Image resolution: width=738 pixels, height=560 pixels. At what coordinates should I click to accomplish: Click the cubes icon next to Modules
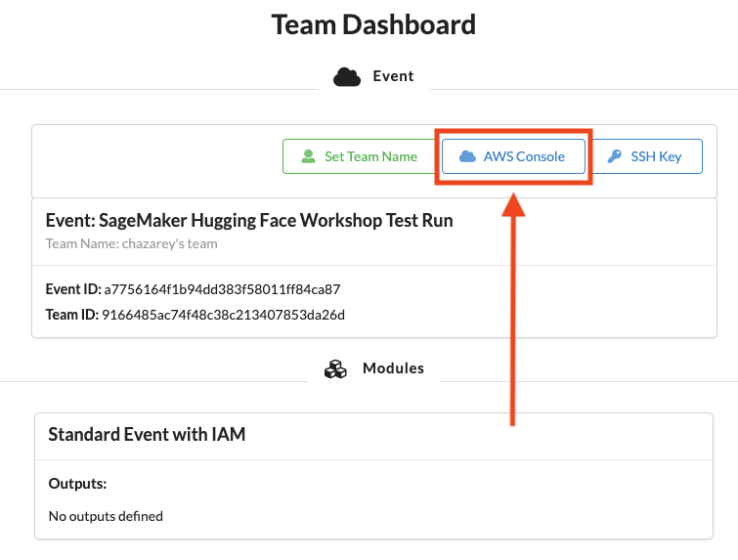pyautogui.click(x=335, y=369)
